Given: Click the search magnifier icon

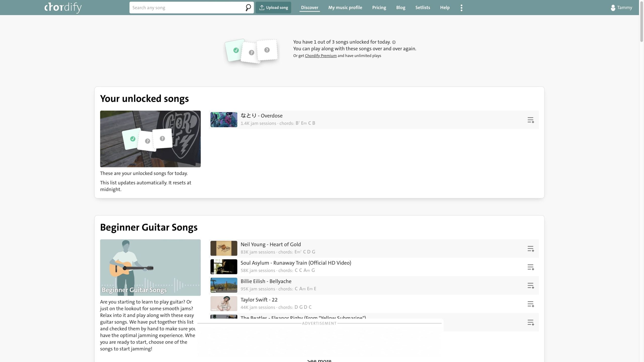Looking at the screenshot, I should click(248, 8).
